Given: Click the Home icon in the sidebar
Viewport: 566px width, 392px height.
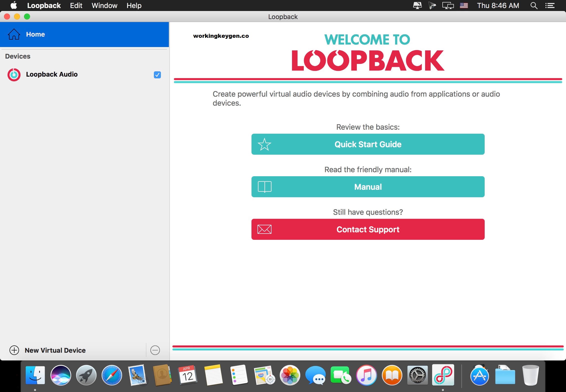Looking at the screenshot, I should click(x=14, y=34).
